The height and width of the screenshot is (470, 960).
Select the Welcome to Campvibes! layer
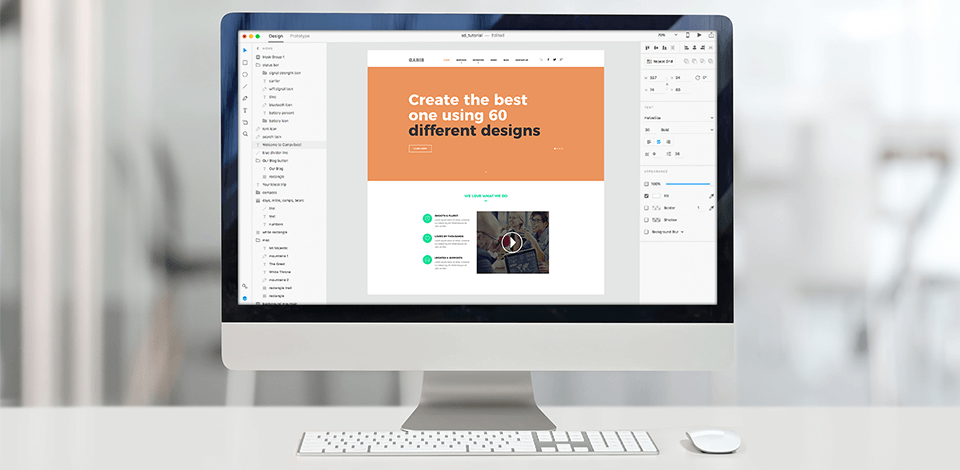291,144
